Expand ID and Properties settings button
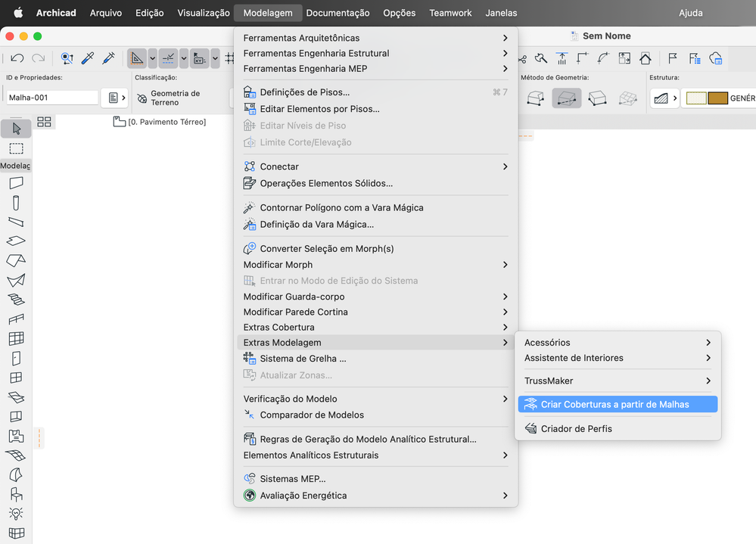 115,98
